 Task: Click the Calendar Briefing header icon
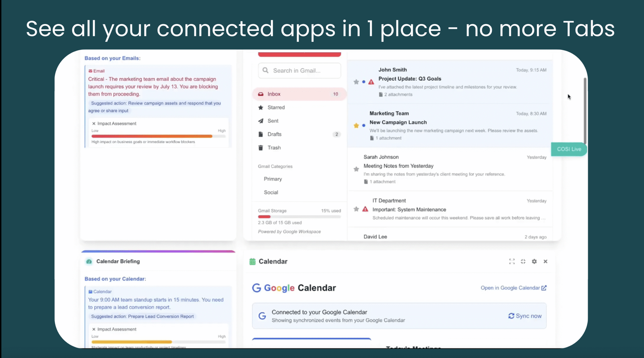pos(89,261)
